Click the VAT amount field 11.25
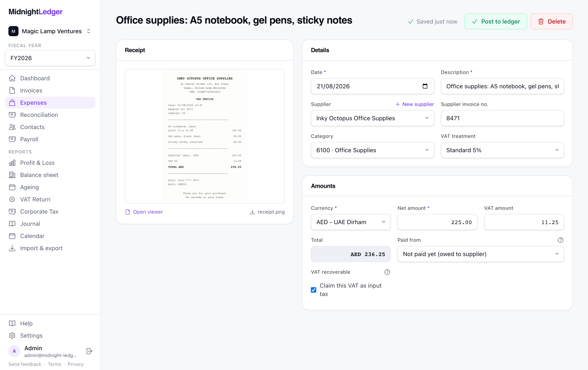Screen dimensions: 588x370 [x=524, y=222]
